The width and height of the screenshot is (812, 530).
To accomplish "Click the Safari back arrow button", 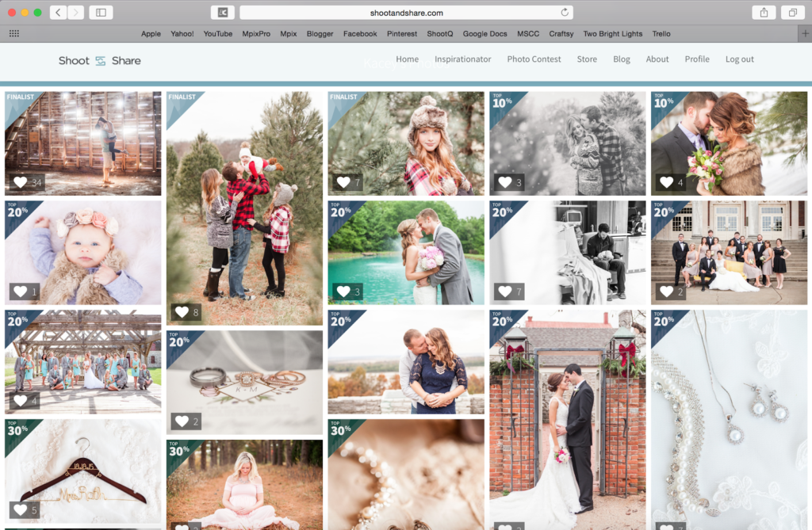I will (58, 13).
